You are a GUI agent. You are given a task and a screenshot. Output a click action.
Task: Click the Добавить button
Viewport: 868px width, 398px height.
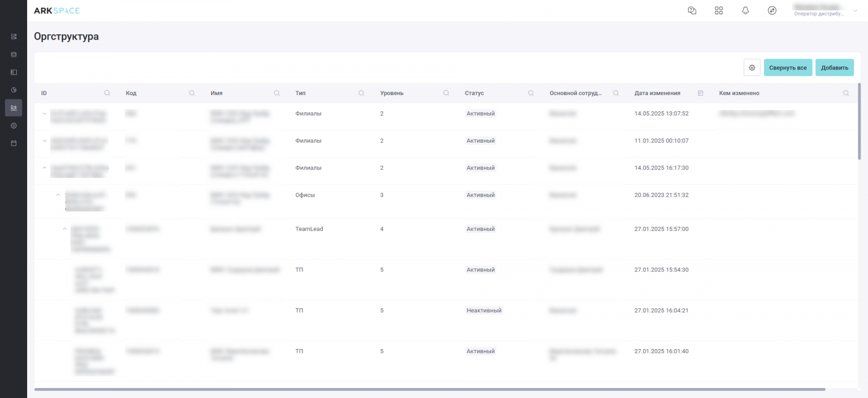834,67
